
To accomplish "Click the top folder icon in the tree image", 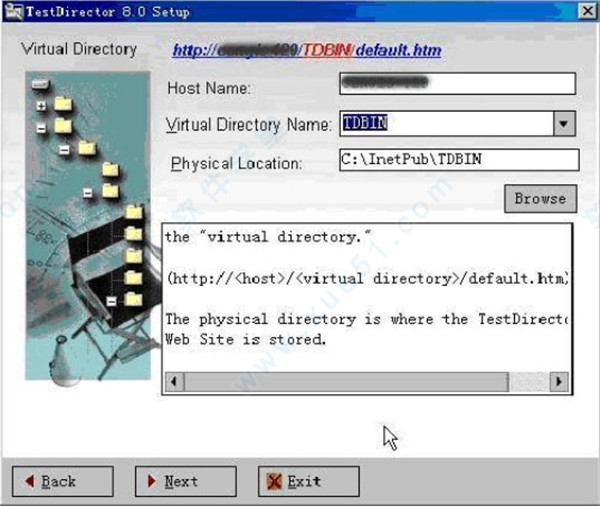I will pyautogui.click(x=64, y=103).
